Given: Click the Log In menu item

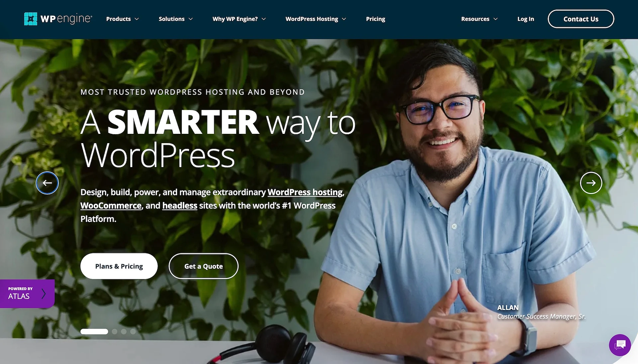Looking at the screenshot, I should click(x=525, y=18).
